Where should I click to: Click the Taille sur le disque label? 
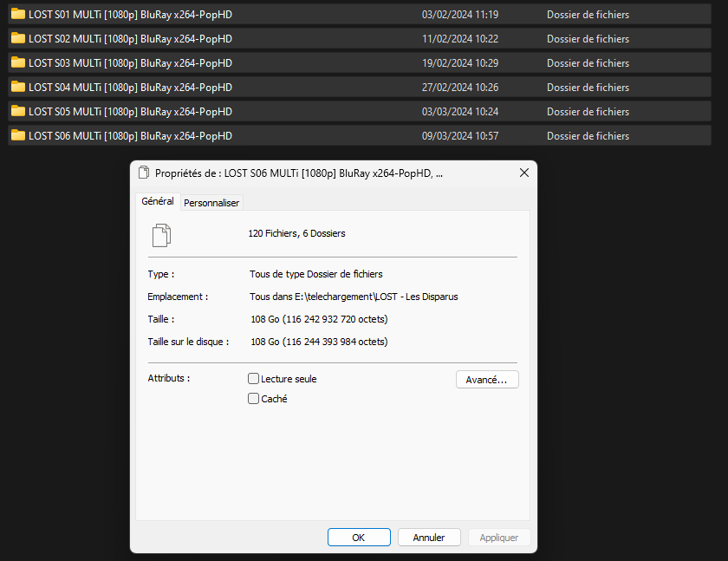pos(189,342)
